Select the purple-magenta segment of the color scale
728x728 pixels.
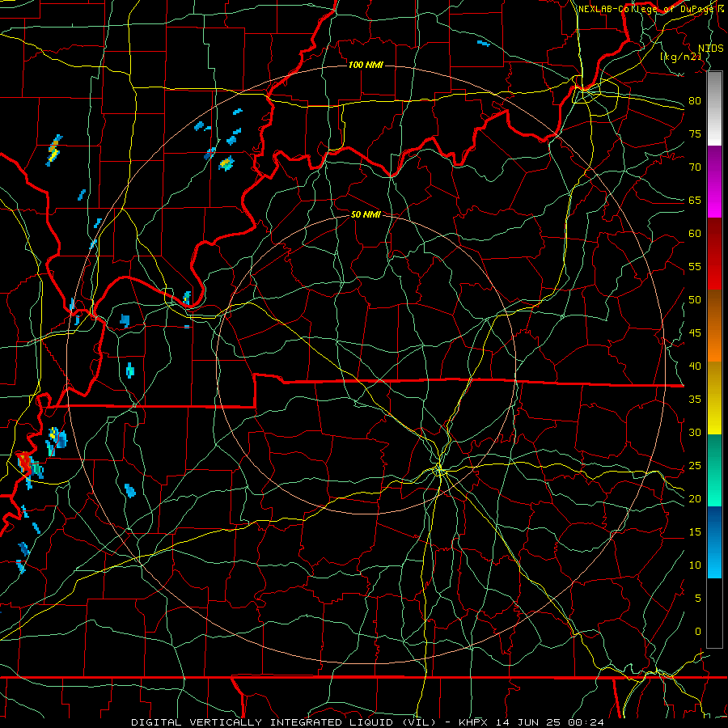pyautogui.click(x=714, y=181)
